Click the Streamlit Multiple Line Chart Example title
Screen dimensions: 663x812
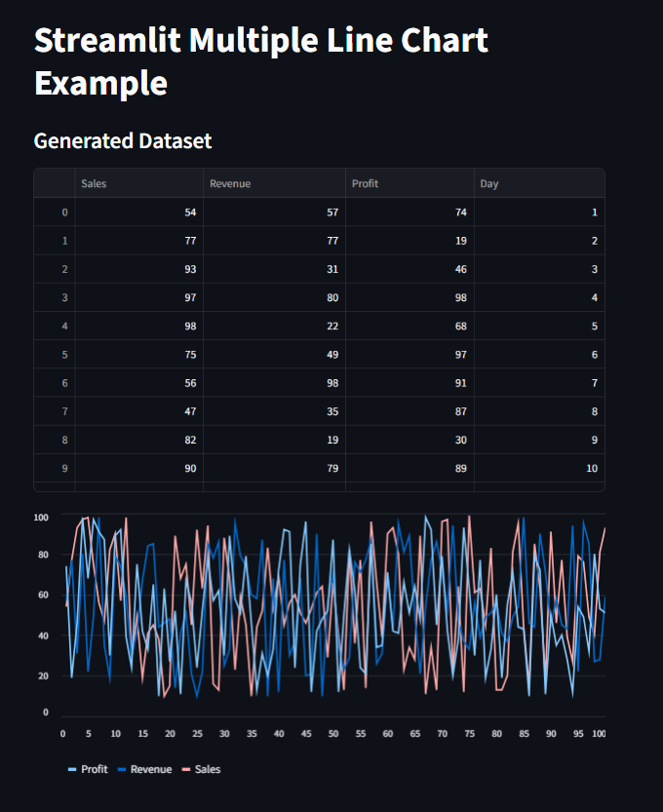point(261,61)
